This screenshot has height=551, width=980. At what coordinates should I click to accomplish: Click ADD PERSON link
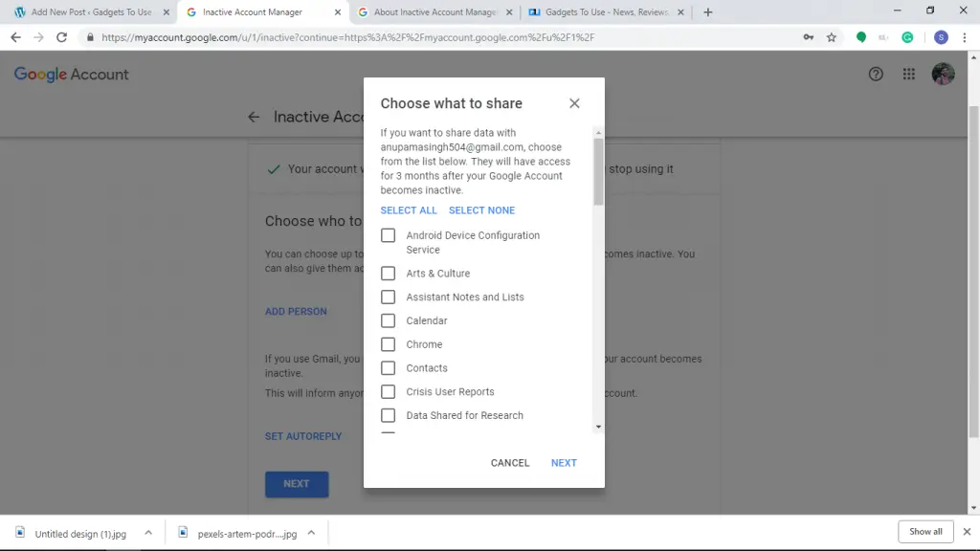tap(296, 312)
